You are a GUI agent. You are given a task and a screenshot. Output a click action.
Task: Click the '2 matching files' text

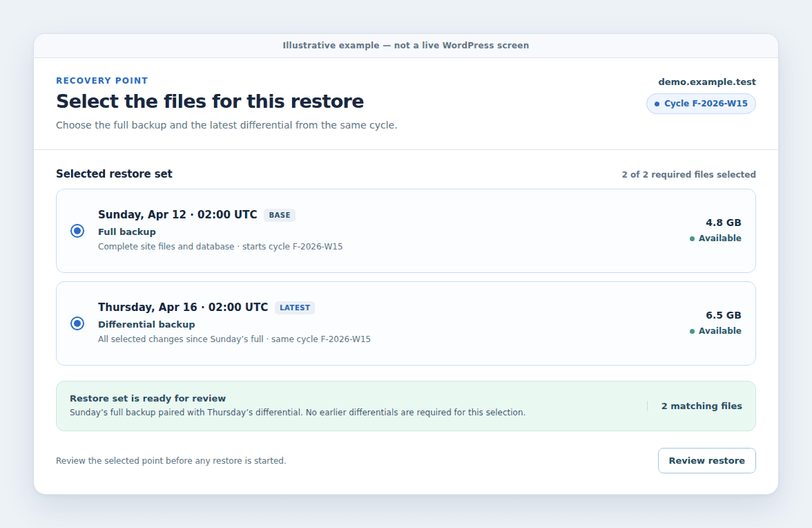[702, 406]
